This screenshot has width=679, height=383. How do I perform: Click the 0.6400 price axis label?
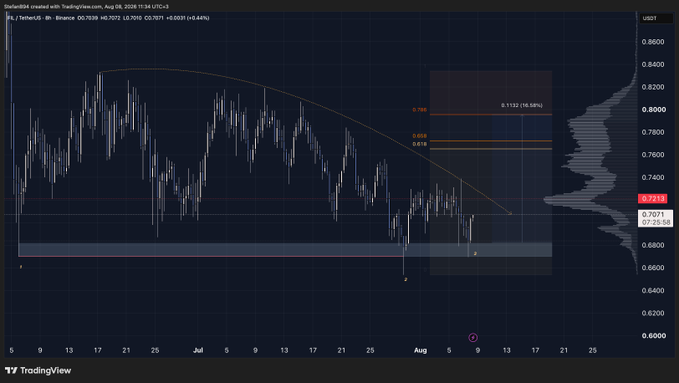[653, 290]
